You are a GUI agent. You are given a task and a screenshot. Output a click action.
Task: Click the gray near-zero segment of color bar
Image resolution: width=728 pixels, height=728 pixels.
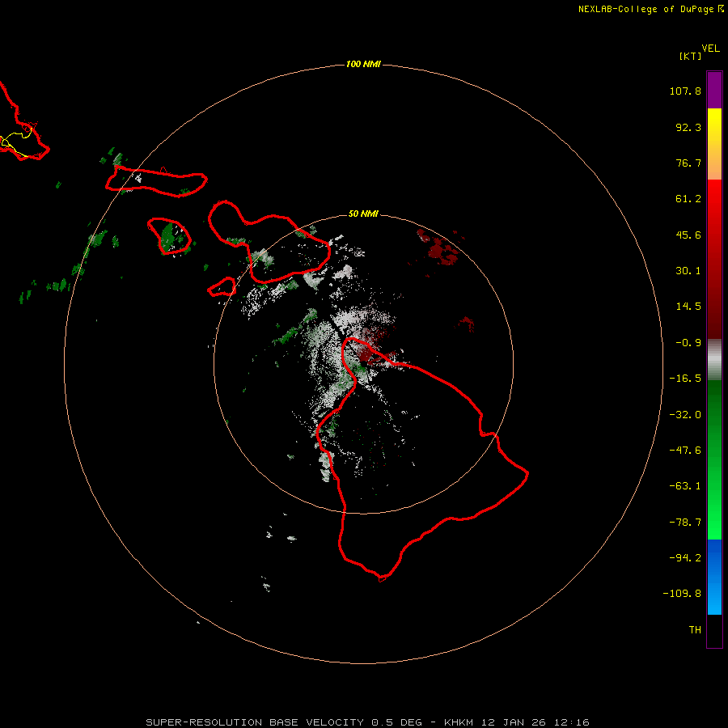[x=714, y=359]
